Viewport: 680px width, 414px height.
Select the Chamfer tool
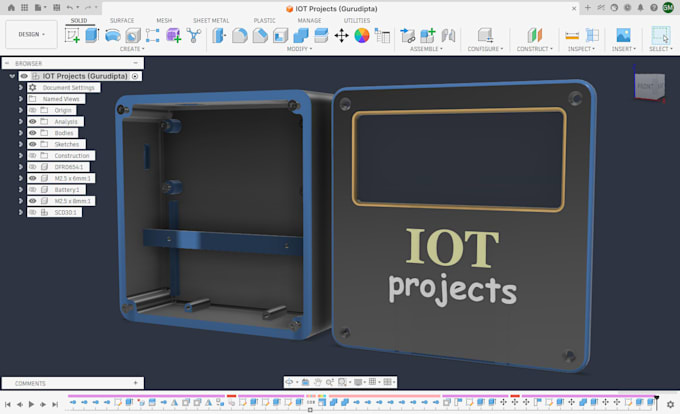[x=260, y=36]
